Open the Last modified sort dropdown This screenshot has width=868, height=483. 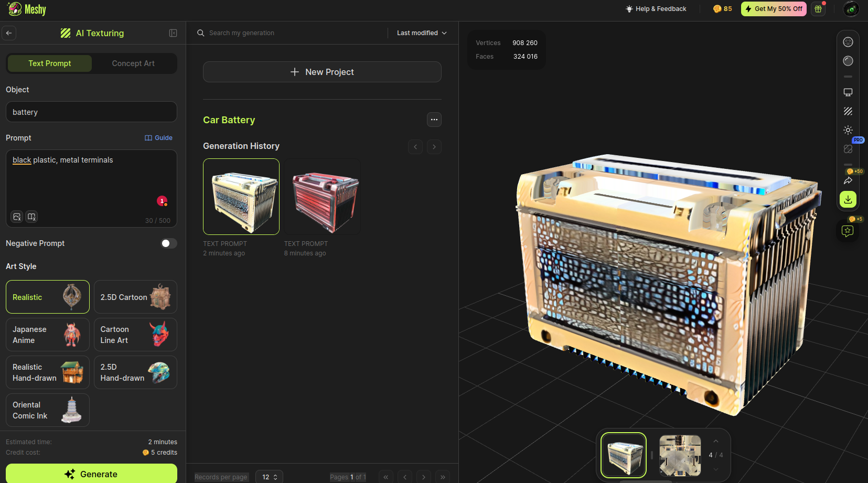click(422, 33)
